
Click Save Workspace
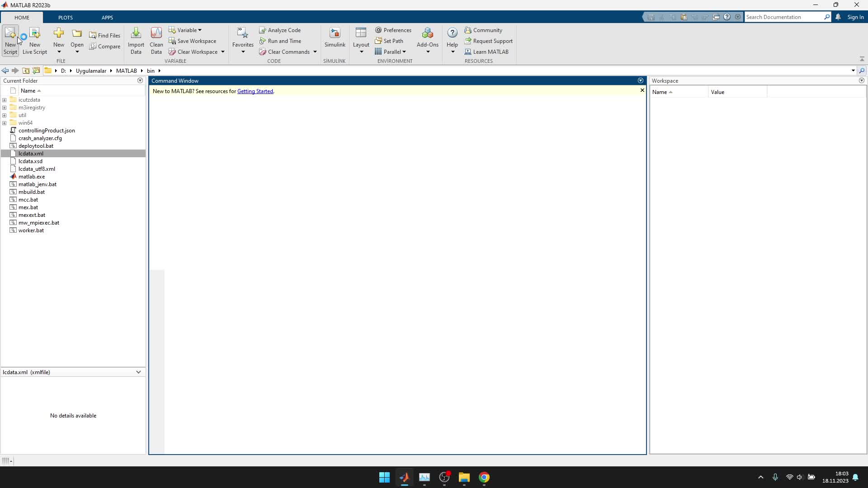193,41
